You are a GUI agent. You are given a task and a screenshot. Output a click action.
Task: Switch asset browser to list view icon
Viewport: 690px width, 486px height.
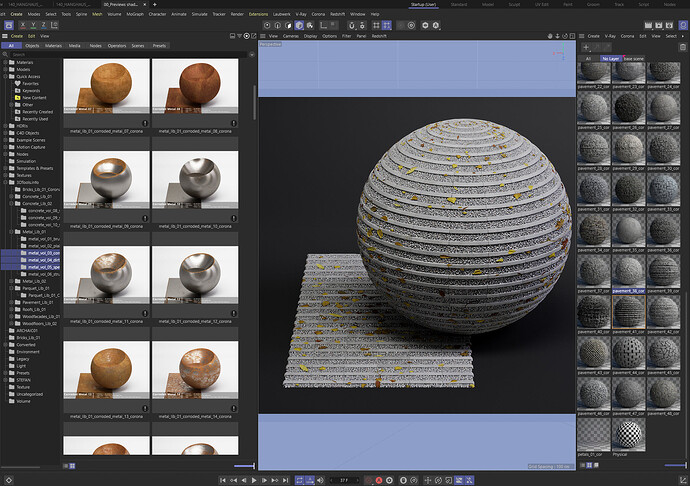point(66,466)
